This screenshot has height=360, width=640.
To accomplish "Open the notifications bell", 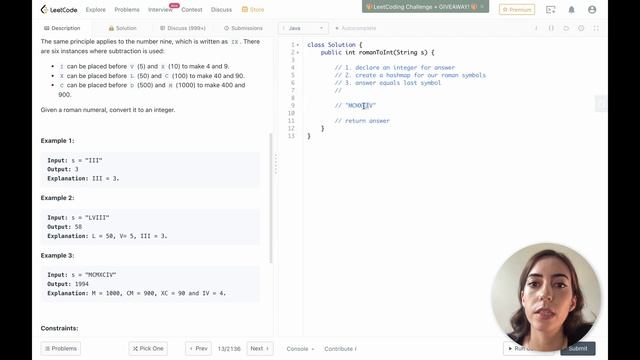I will tap(571, 9).
